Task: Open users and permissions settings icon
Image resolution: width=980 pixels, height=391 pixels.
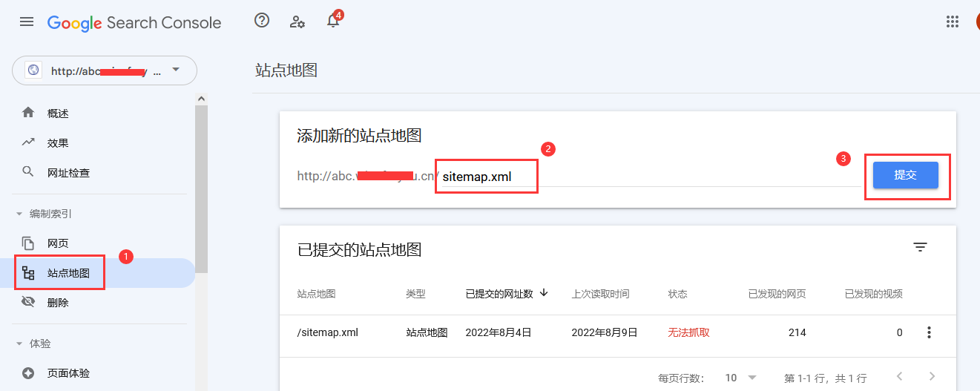Action: tap(297, 22)
